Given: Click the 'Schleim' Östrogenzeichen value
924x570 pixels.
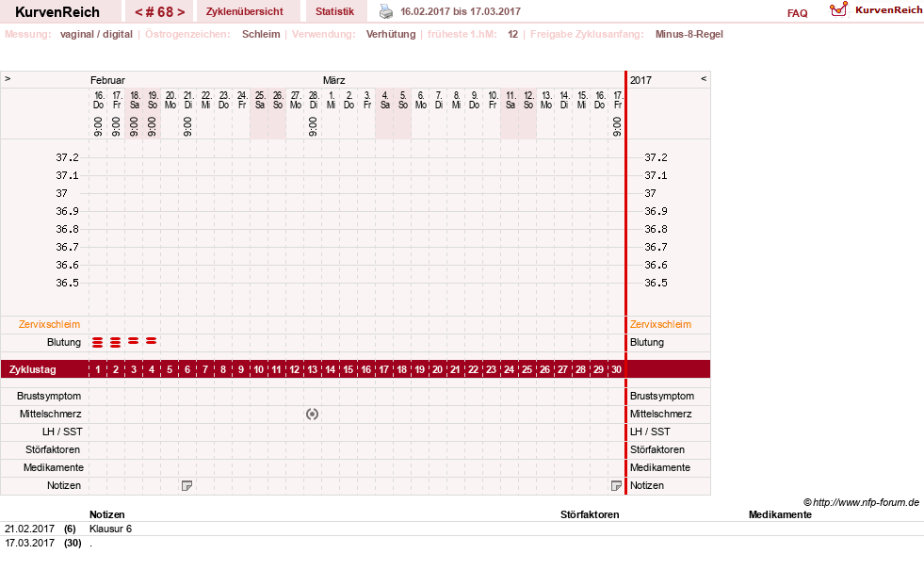Looking at the screenshot, I should point(261,34).
